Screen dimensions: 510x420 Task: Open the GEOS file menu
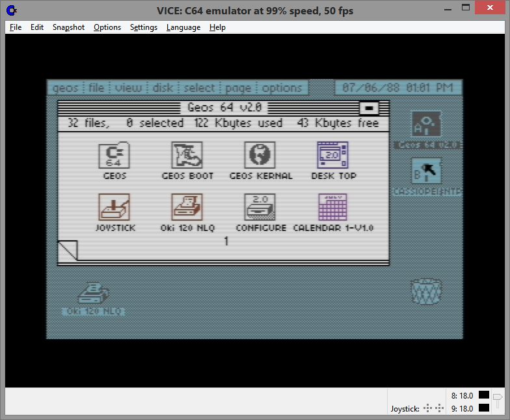[96, 88]
